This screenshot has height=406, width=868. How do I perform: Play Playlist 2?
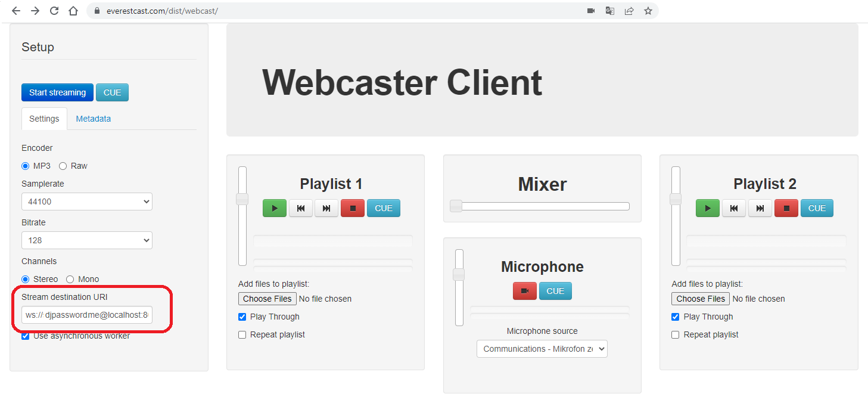[708, 208]
